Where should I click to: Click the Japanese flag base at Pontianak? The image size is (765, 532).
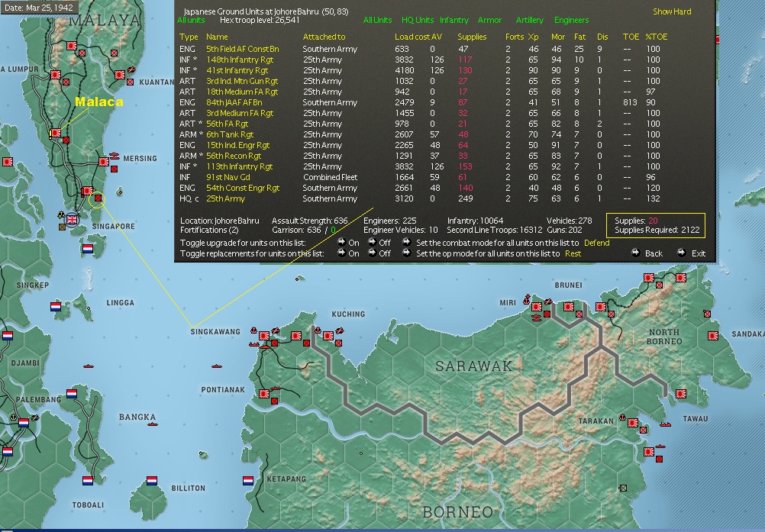point(264,394)
